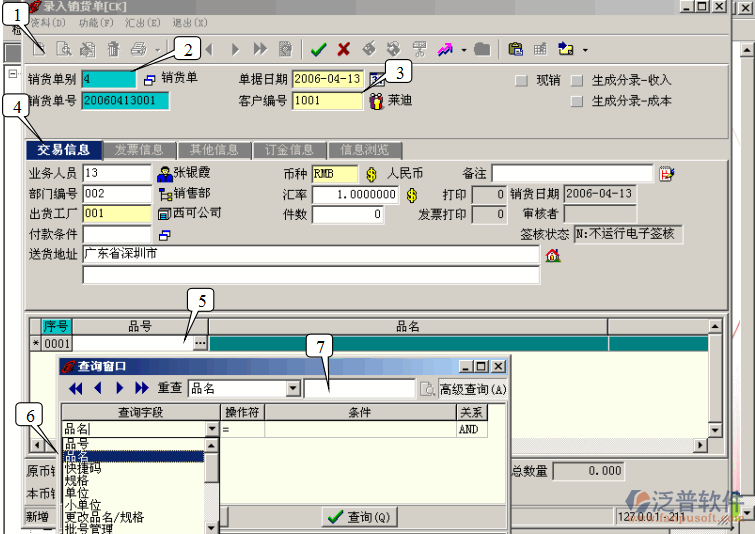Enable 生成分录-成本 checkbox

point(576,101)
